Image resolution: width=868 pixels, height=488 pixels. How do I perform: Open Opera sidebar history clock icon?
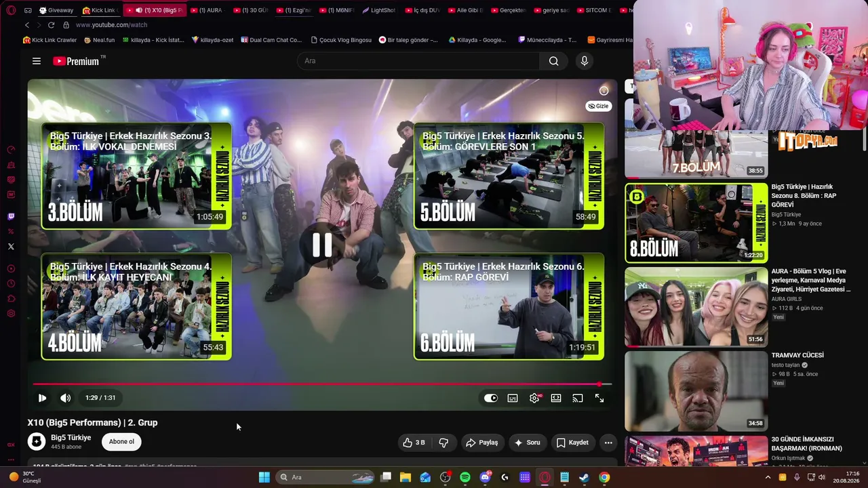click(11, 283)
